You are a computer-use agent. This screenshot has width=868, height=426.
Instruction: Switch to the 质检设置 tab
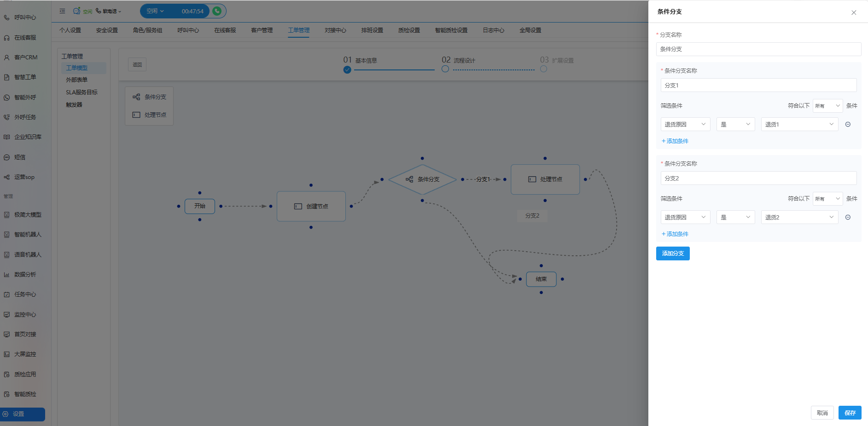pos(409,30)
